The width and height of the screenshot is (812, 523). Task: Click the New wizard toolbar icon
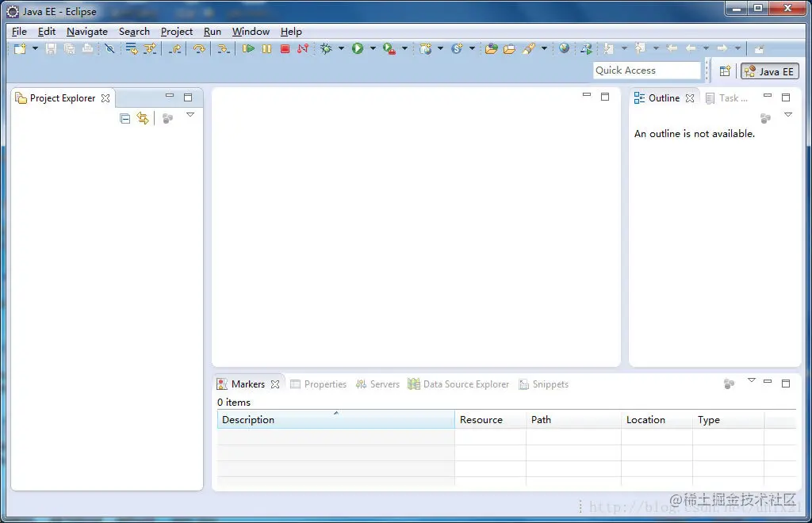[x=20, y=48]
